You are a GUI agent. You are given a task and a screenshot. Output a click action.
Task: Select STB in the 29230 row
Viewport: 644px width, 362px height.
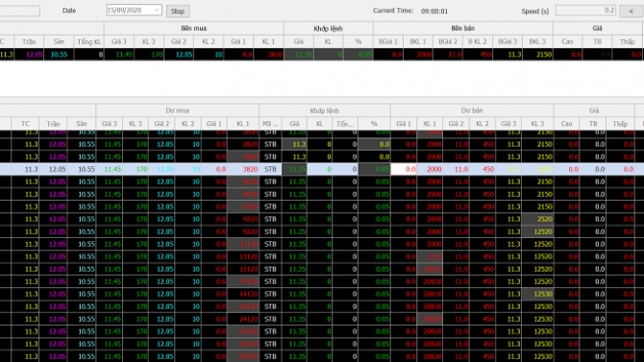tap(270, 356)
